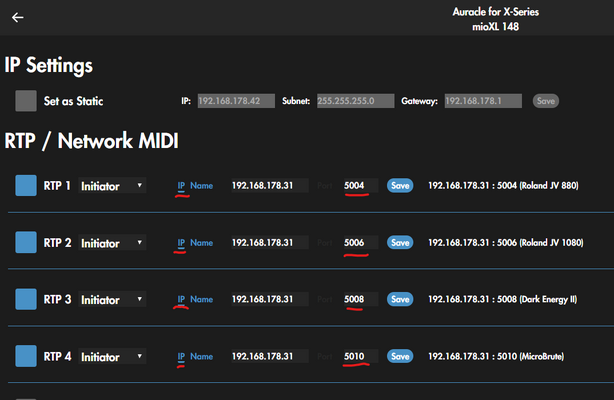Click the RTP 4 IP address field

[x=270, y=356]
